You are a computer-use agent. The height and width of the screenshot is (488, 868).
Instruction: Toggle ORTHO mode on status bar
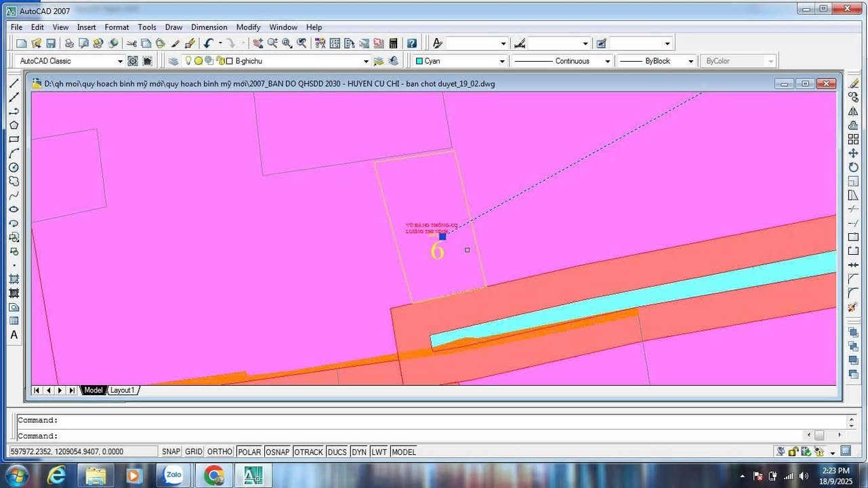(220, 451)
